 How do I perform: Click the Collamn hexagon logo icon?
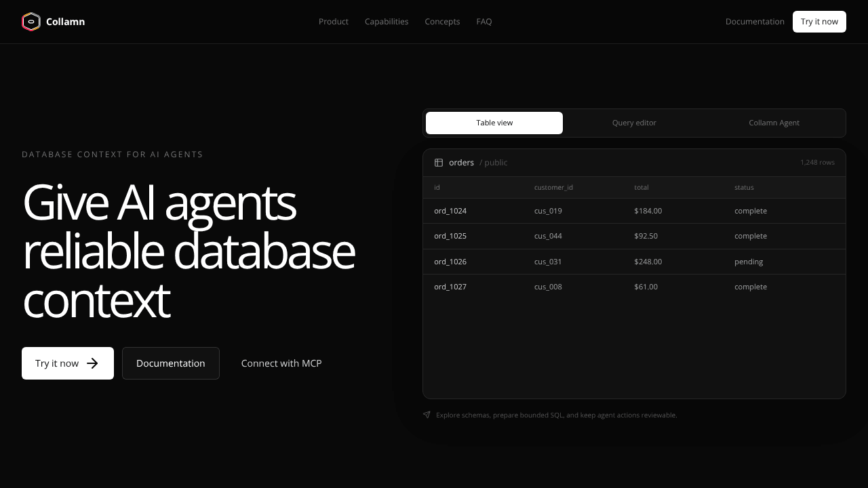point(31,22)
